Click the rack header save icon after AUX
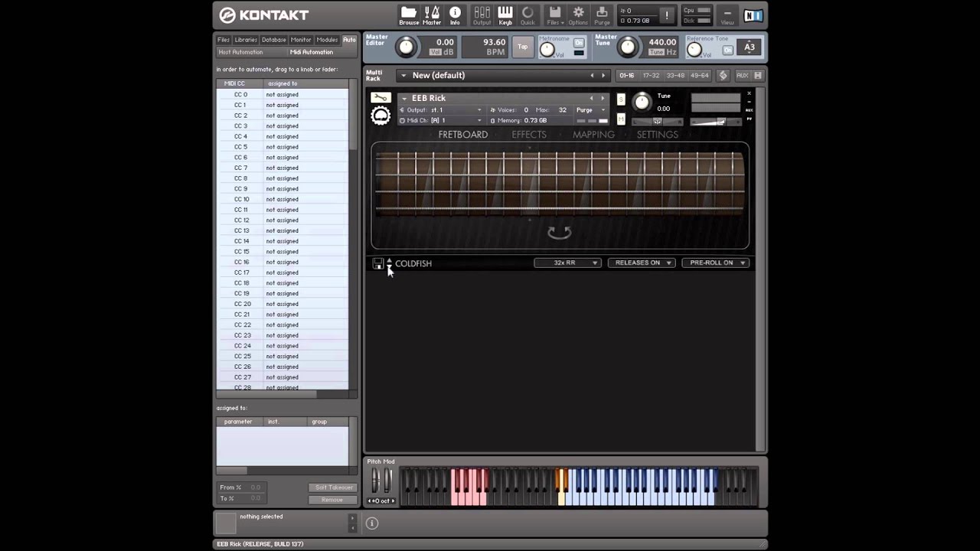The height and width of the screenshot is (551, 980). point(758,75)
